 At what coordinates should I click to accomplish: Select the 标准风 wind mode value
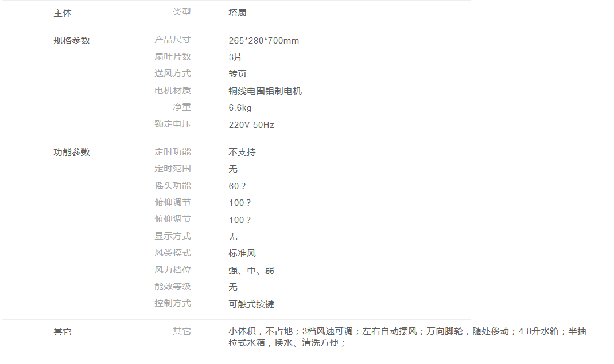[242, 253]
